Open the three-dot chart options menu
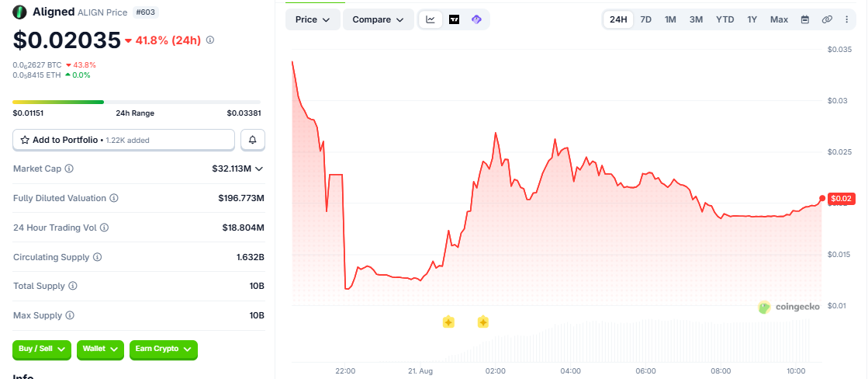Viewport: 868px width, 379px height. point(846,19)
